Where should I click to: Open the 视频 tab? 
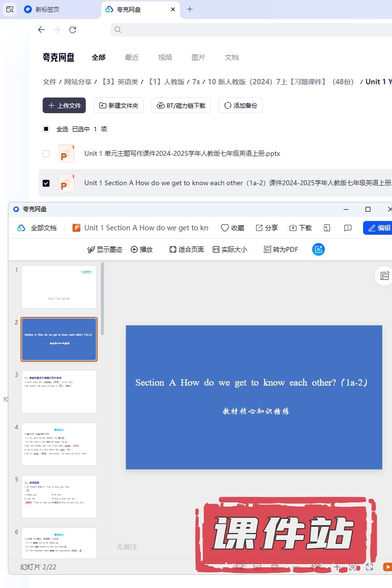(x=165, y=57)
